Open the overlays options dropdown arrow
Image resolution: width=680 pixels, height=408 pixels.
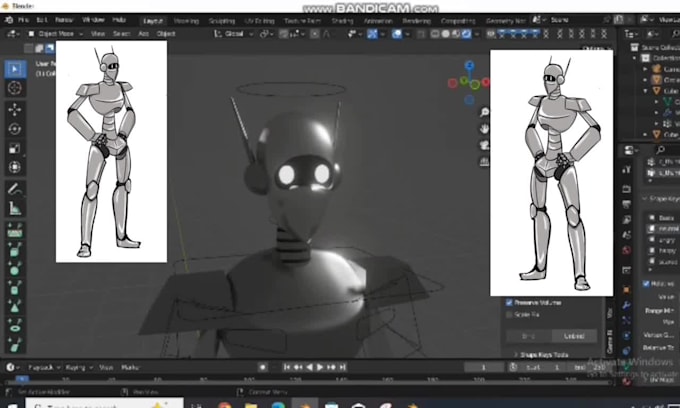(408, 34)
